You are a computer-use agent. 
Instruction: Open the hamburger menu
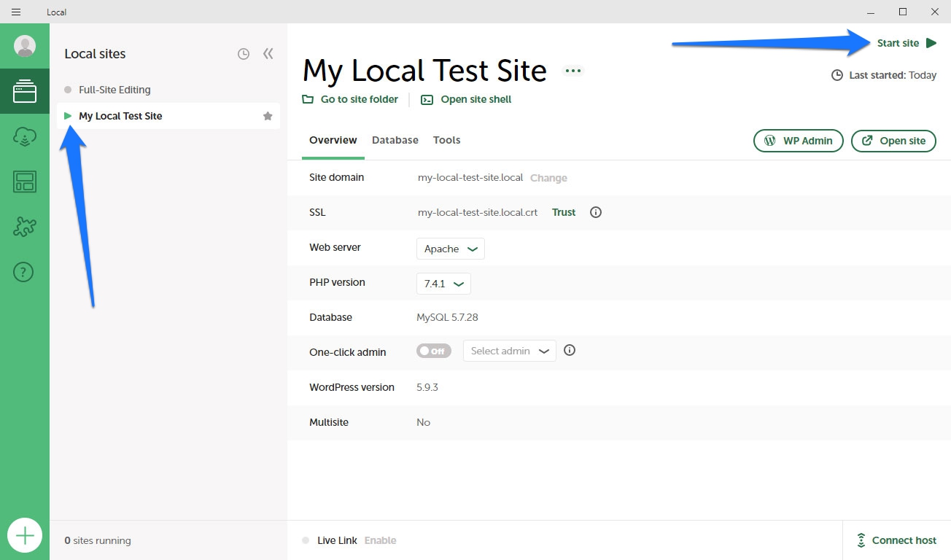(16, 12)
